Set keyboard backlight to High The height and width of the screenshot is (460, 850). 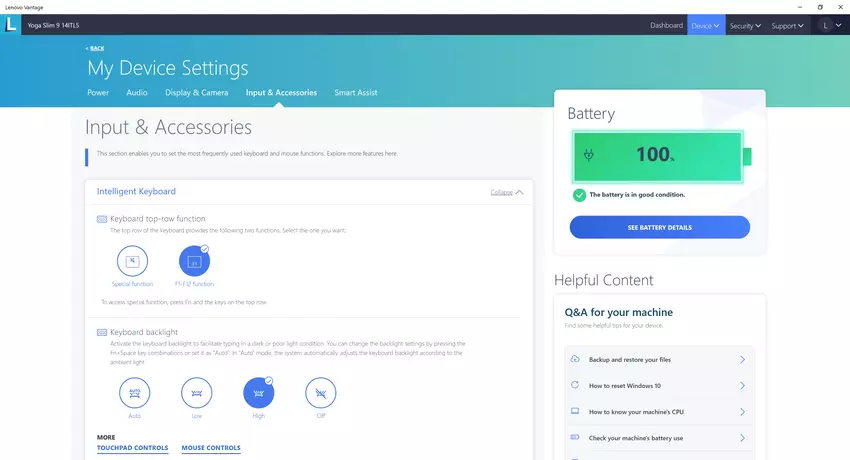point(259,393)
